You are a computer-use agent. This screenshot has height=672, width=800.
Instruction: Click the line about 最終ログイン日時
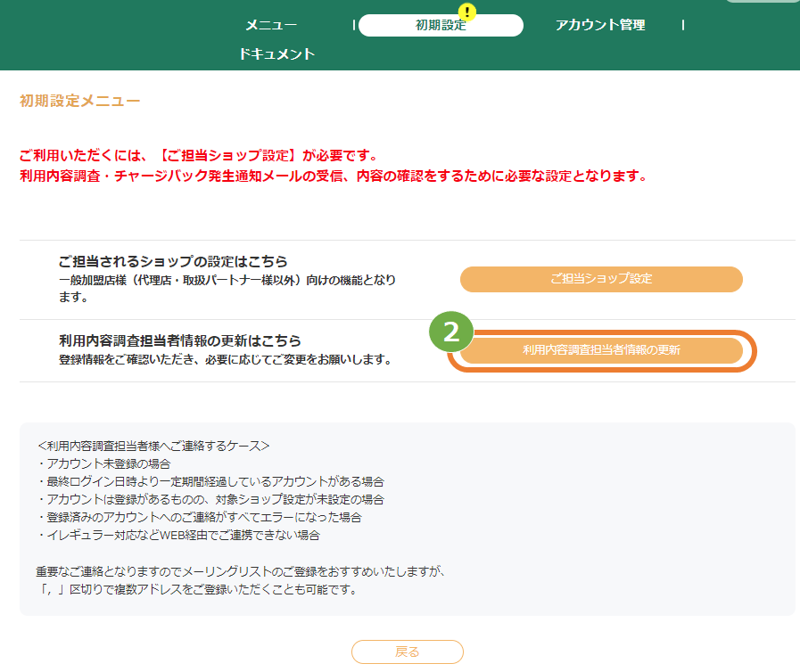210,481
